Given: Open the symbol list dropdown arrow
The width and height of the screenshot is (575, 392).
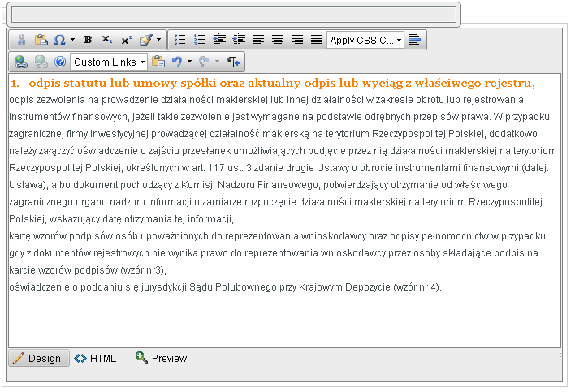Looking at the screenshot, I should pos(72,40).
